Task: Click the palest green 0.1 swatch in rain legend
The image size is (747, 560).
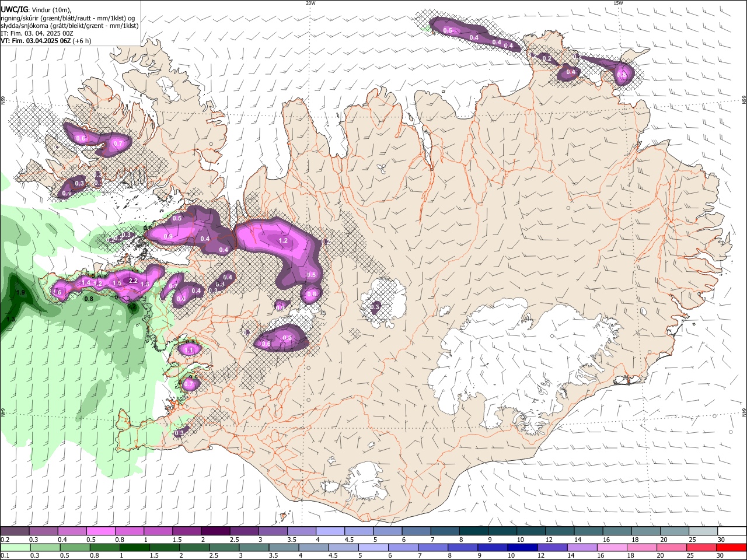Action: (x=15, y=547)
